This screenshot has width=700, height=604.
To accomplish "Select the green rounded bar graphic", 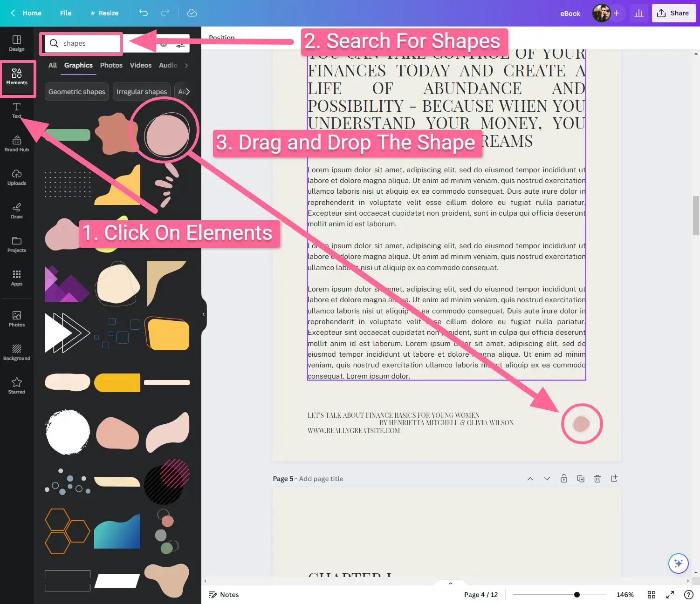I will (68, 135).
